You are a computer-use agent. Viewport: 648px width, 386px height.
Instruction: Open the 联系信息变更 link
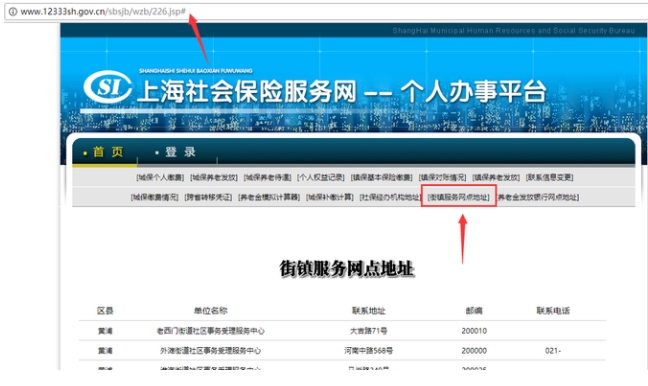pyautogui.click(x=549, y=177)
